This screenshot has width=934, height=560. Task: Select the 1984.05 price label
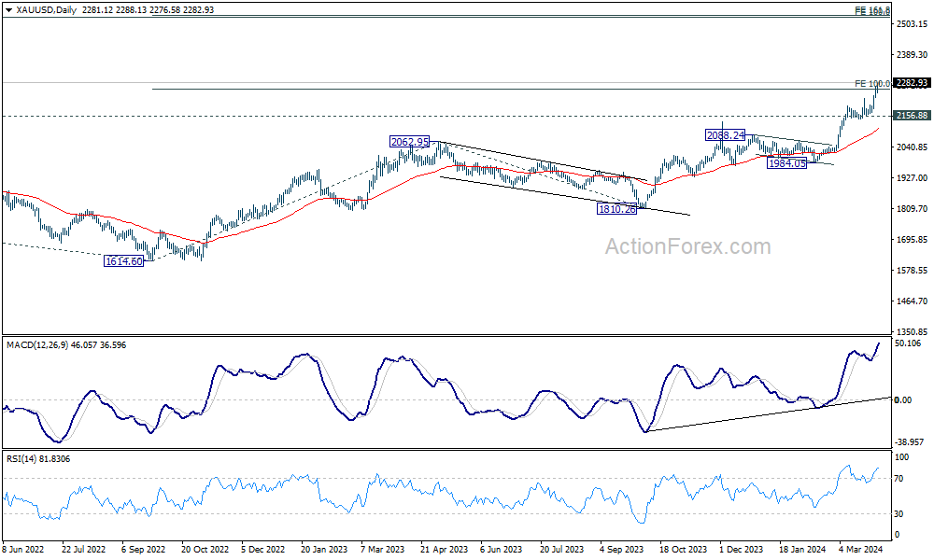click(786, 163)
